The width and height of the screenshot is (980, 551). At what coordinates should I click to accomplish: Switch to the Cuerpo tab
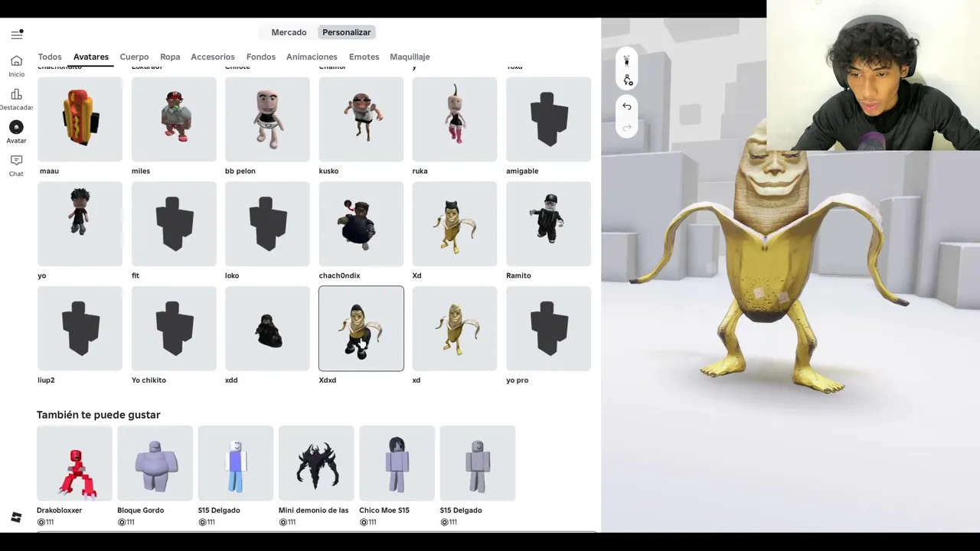(x=134, y=57)
